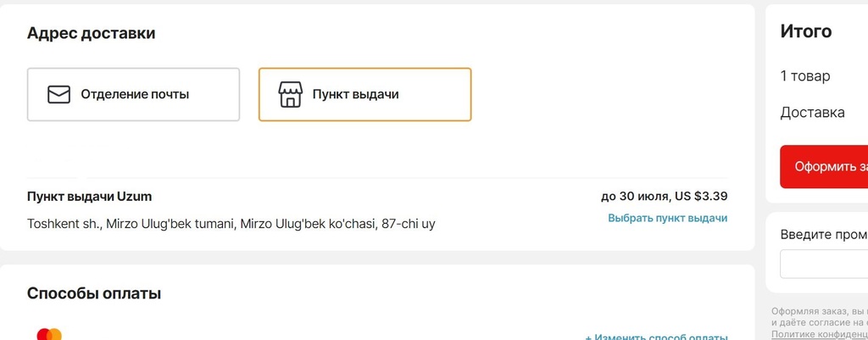Click the delivery date and price text
The image size is (868, 340).
click(664, 197)
